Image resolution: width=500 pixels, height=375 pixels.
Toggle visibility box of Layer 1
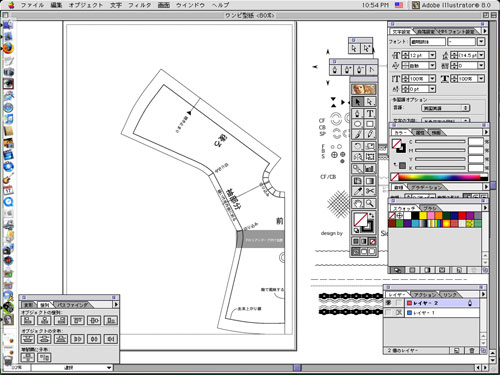389,313
